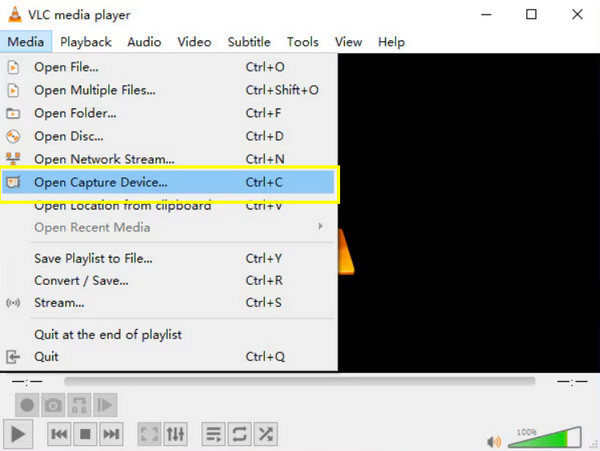Expand Open Recent Media submenu
The width and height of the screenshot is (600, 451).
point(168,227)
